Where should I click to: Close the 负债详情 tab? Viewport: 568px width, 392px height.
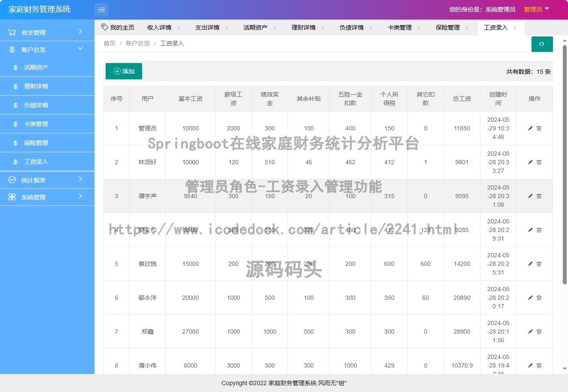371,27
